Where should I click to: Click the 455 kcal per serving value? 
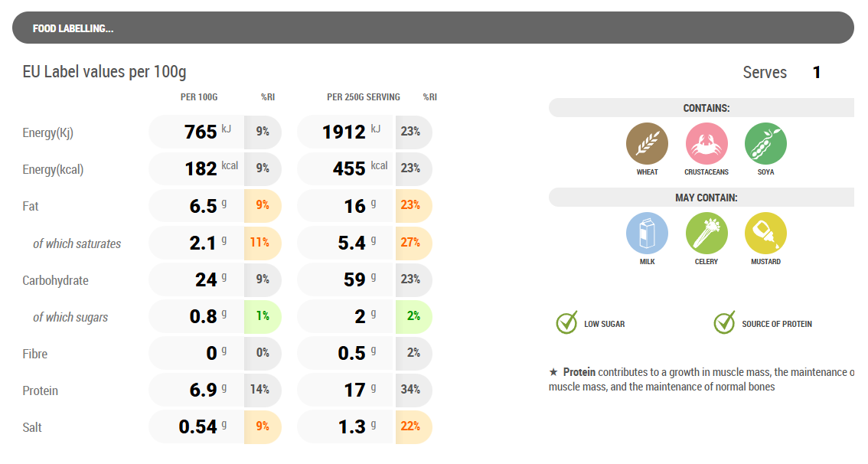coord(349,168)
